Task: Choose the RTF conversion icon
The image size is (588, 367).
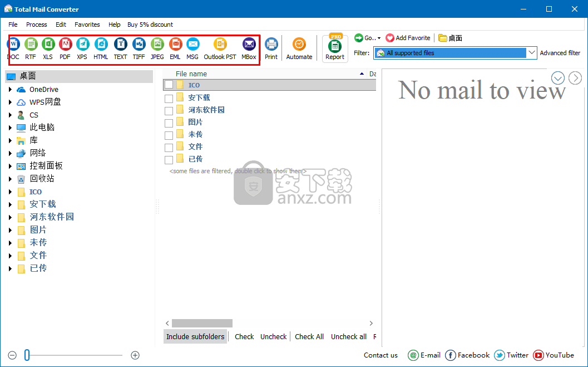Action: (31, 48)
